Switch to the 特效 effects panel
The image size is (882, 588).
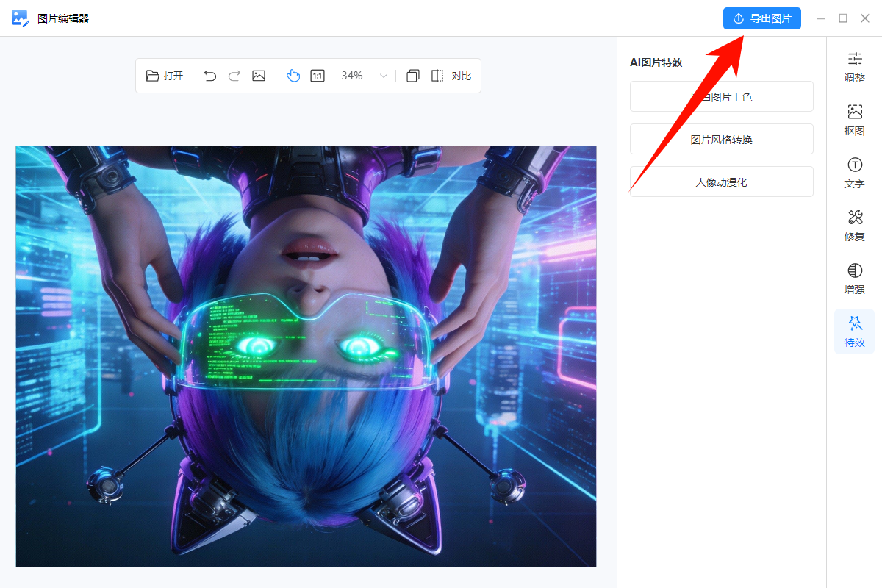(x=854, y=331)
